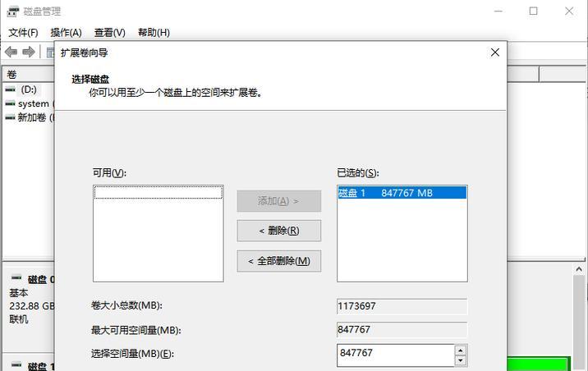Click the 联机 status under 磁盘 0

(x=19, y=319)
